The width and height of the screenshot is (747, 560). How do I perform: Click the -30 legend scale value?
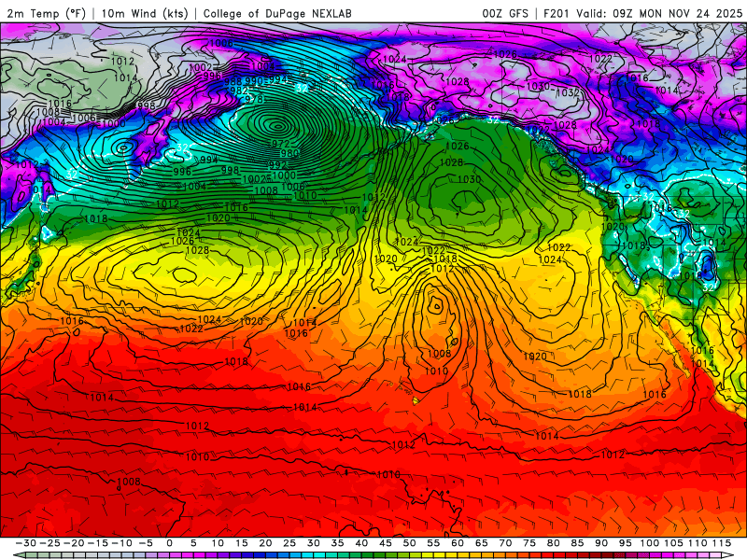coord(26,543)
